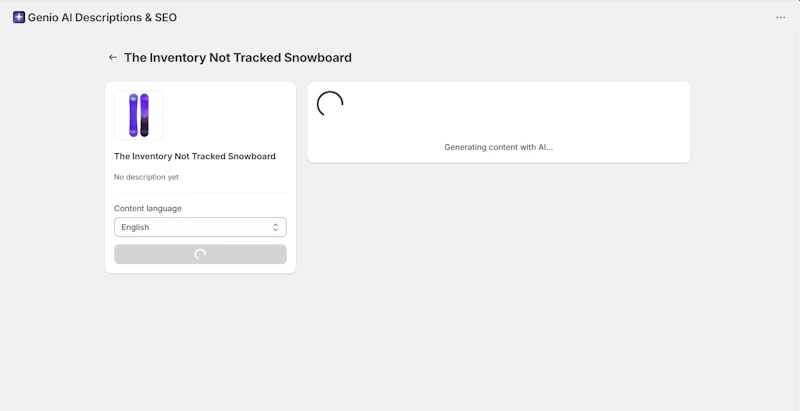
Task: Open the Content language dropdown showing English
Action: pos(201,227)
